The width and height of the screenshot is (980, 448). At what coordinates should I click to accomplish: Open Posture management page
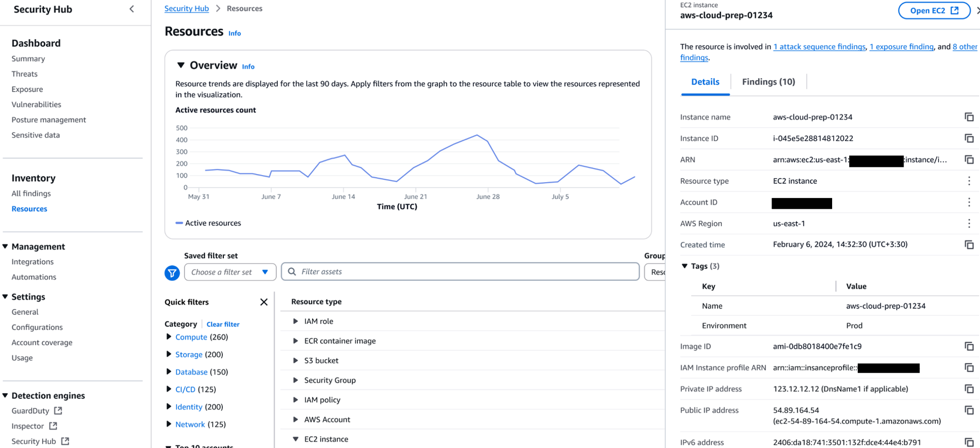49,120
